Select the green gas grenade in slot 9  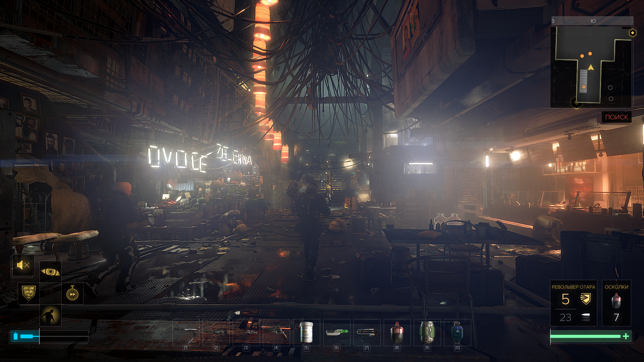[427, 333]
